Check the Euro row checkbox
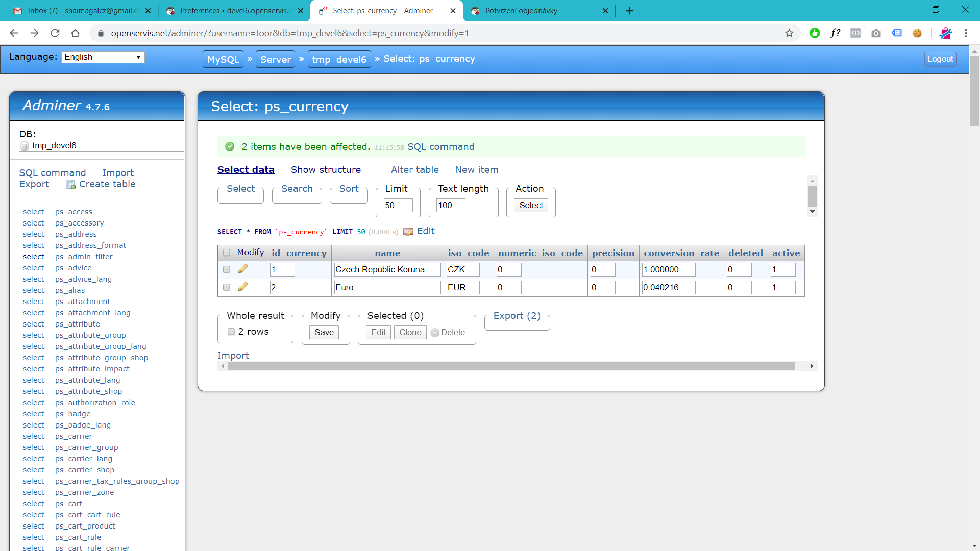Screen dimensions: 980x551 [227, 287]
